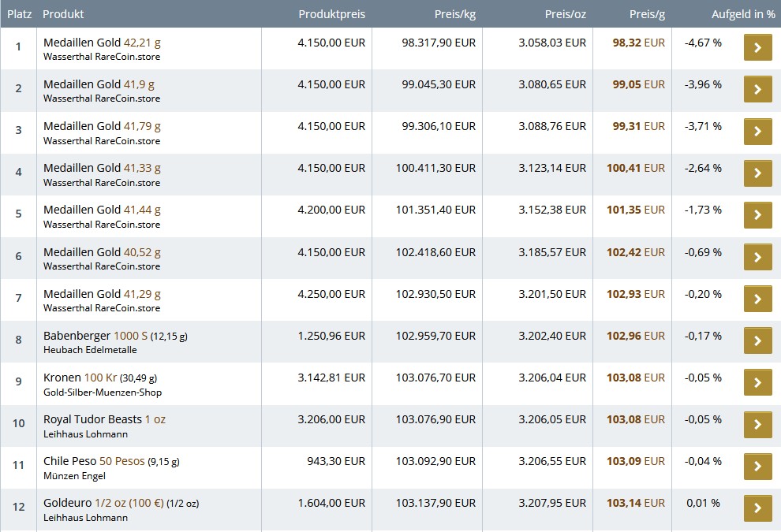The width and height of the screenshot is (781, 532).
Task: Click arrow button for Medaillen Gold 40,52 g
Action: 757,257
